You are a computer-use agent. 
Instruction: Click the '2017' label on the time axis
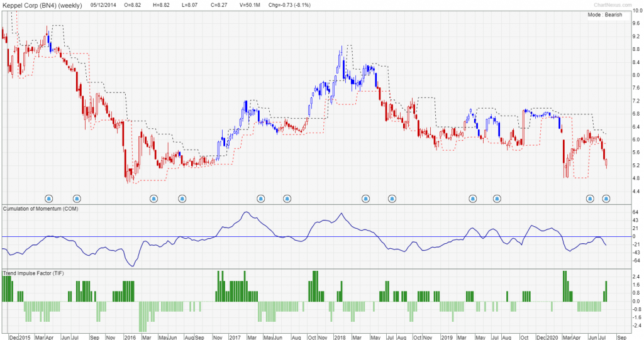pos(235,337)
